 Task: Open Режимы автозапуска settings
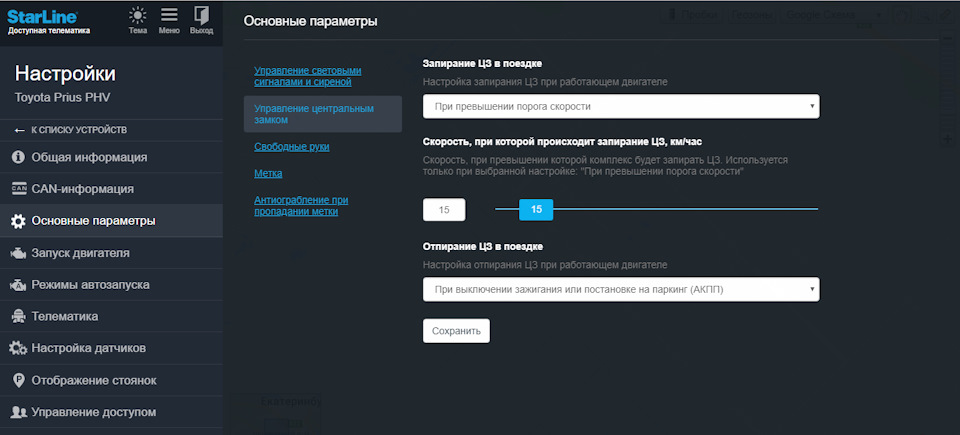[x=111, y=285]
